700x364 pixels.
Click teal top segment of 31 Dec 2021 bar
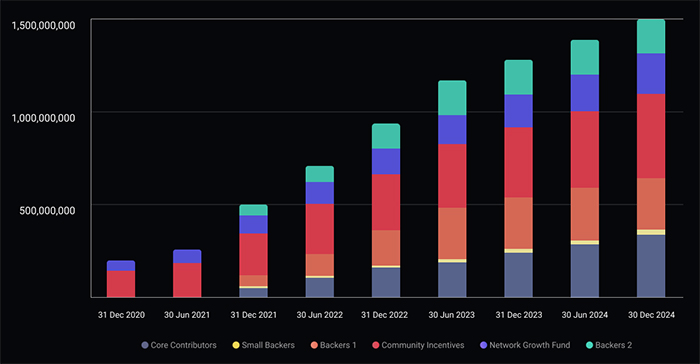point(253,210)
